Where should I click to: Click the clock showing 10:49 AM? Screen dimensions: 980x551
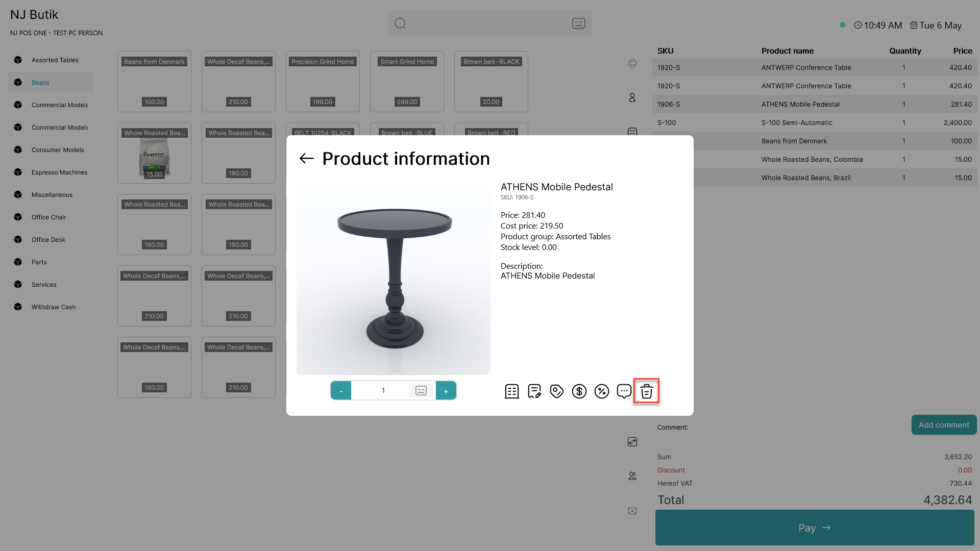(x=878, y=26)
